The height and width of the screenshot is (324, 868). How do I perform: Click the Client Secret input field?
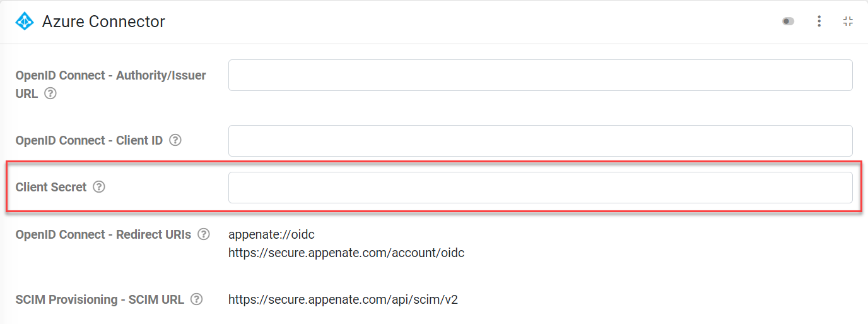[x=540, y=188]
